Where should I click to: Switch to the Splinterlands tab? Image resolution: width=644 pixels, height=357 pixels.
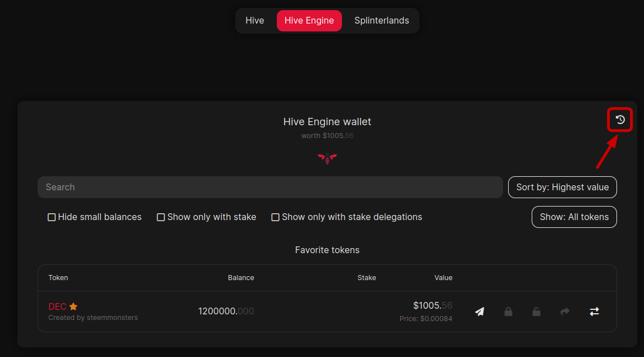tap(382, 21)
